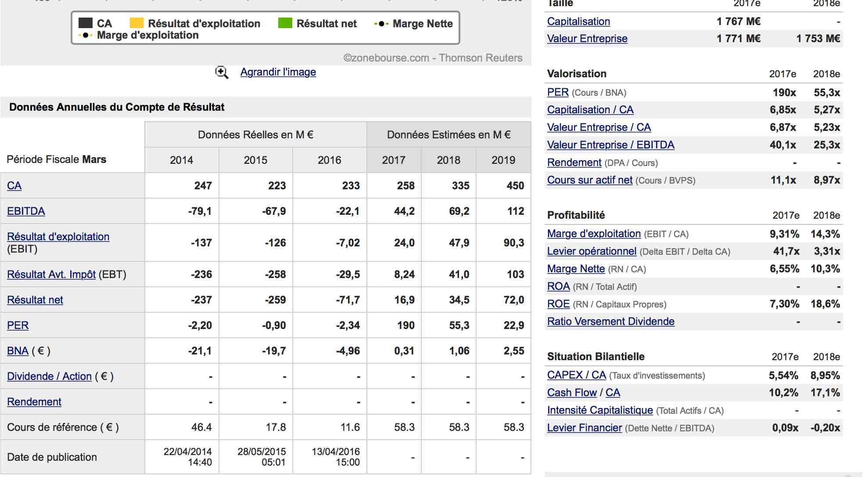Select the 2016 PER value cell
Image resolution: width=868 pixels, height=477 pixels.
pyautogui.click(x=347, y=325)
